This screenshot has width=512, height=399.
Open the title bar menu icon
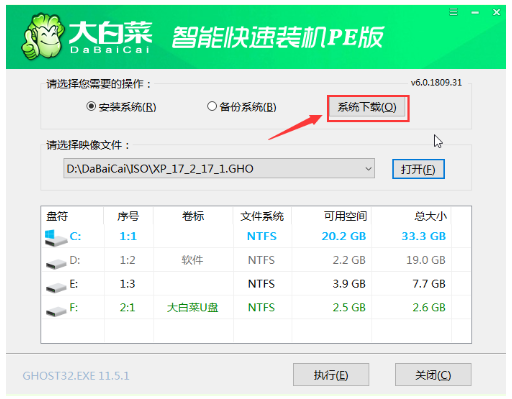[453, 12]
